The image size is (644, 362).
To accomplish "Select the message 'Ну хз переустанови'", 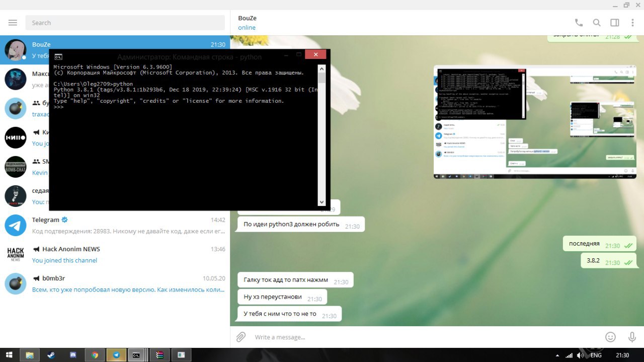I will pyautogui.click(x=282, y=297).
